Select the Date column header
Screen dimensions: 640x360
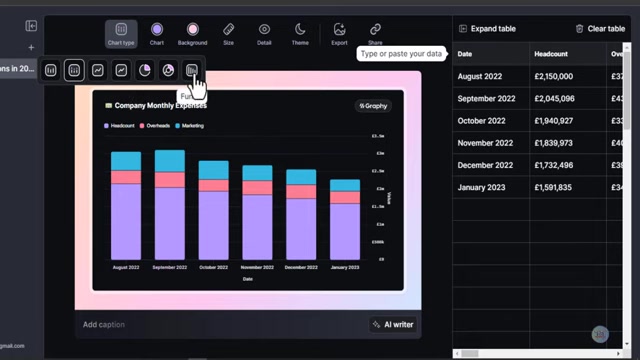point(491,54)
